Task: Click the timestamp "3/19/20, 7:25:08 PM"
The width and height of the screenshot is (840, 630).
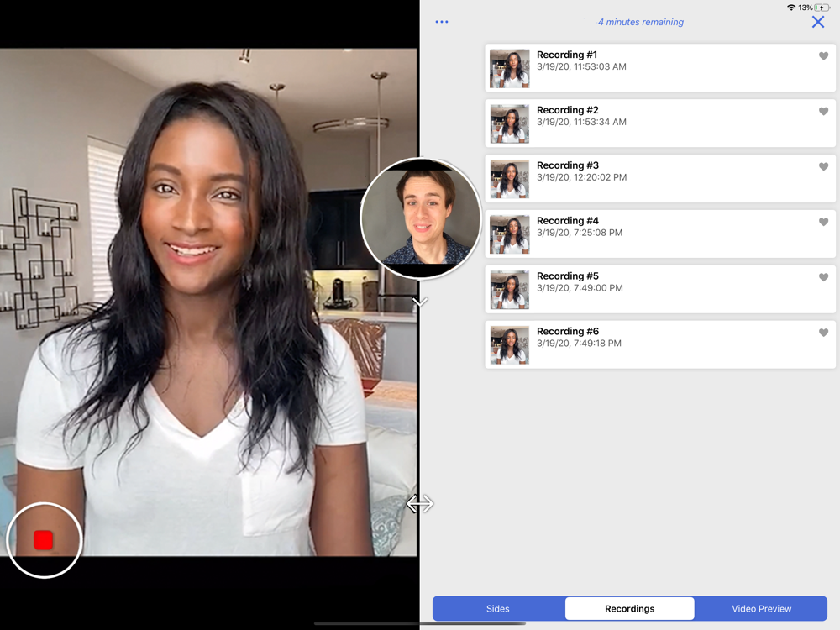Action: (580, 233)
